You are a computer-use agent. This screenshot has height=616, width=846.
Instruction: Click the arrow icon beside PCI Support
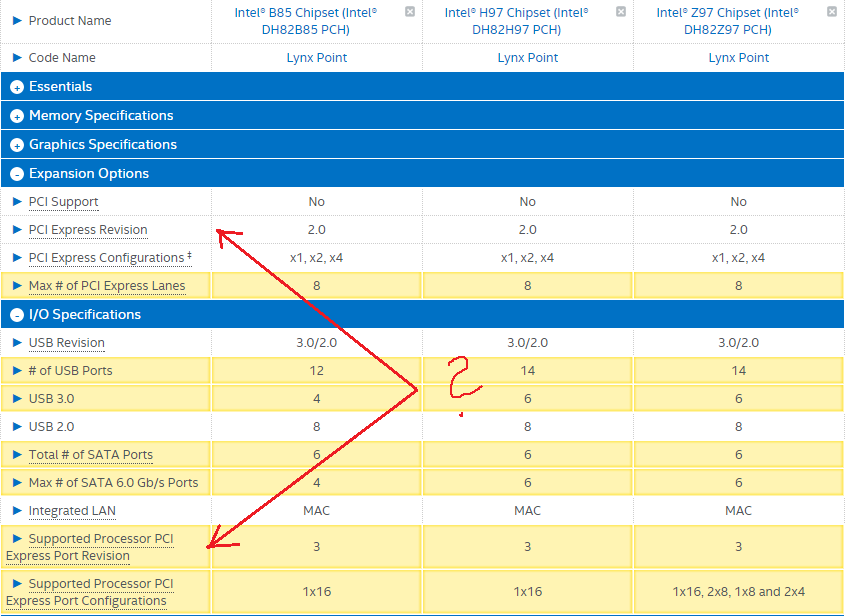[17, 201]
